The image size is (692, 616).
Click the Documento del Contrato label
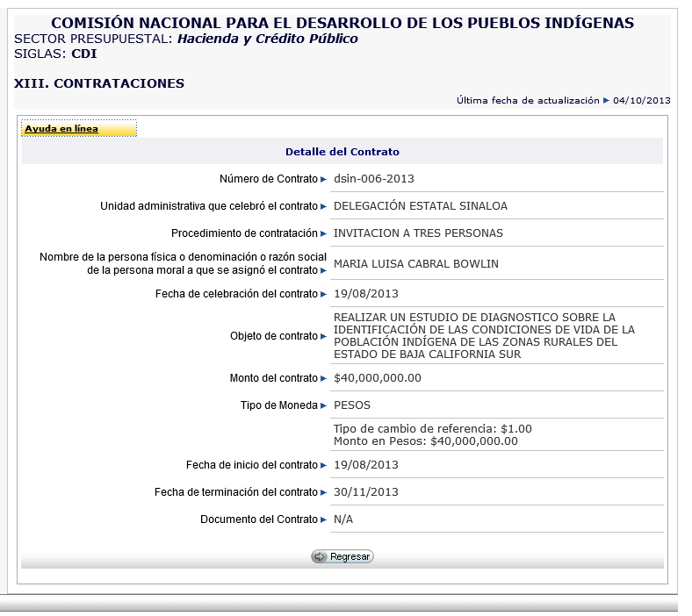[x=258, y=519]
